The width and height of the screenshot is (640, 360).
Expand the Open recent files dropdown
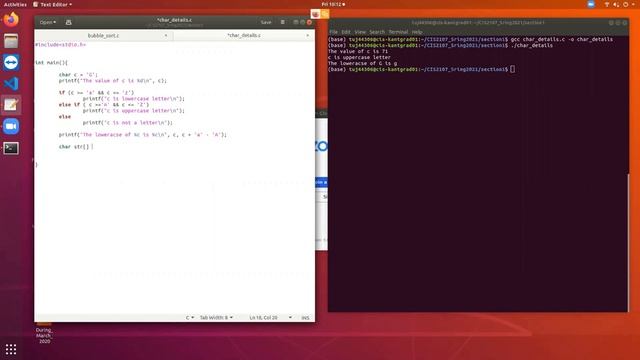pyautogui.click(x=48, y=22)
